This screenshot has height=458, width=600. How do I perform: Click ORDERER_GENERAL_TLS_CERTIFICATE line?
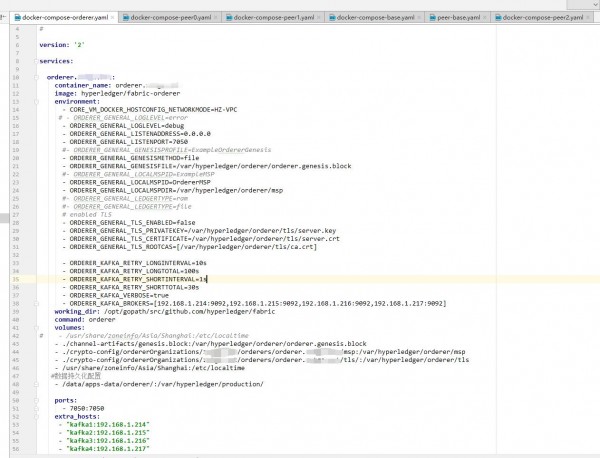[x=201, y=239]
